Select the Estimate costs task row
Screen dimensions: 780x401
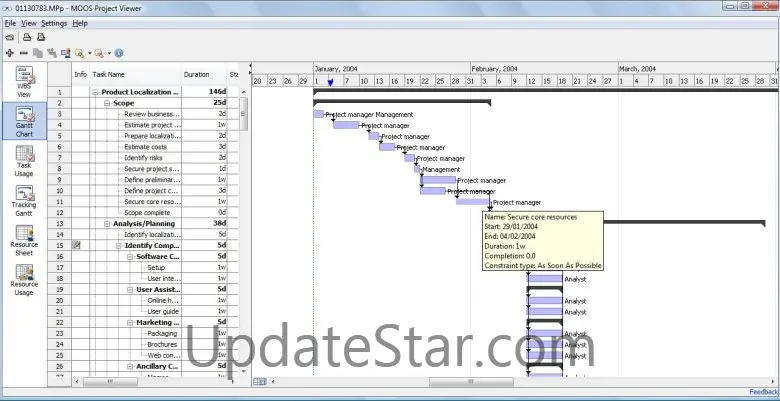[x=144, y=147]
